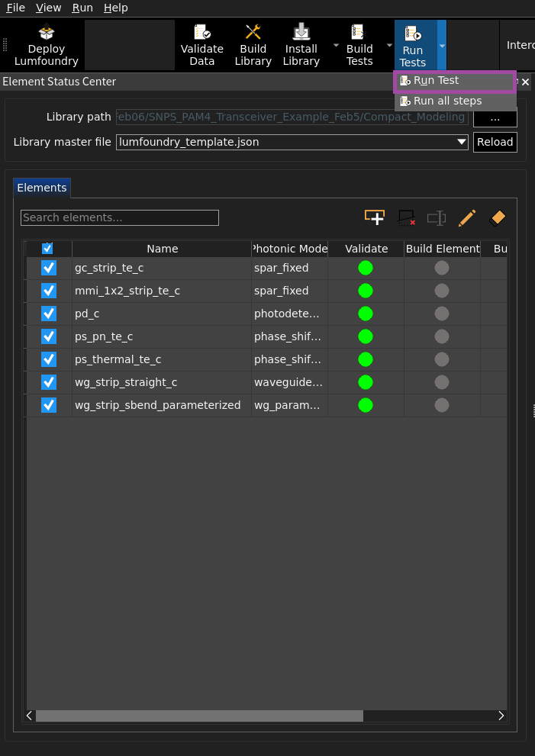Click the Build Element column header
This screenshot has height=756, width=535.
pos(443,249)
